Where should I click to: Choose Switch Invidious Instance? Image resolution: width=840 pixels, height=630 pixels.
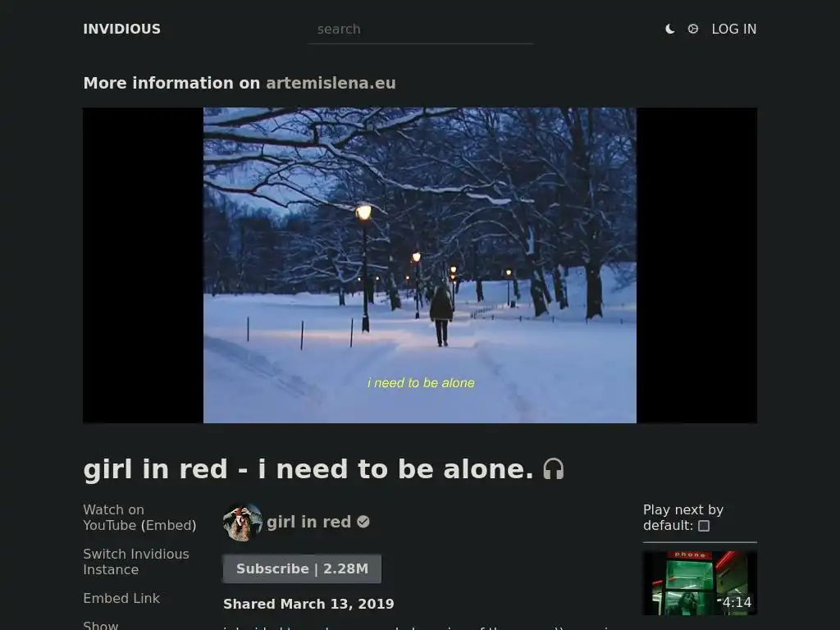136,561
